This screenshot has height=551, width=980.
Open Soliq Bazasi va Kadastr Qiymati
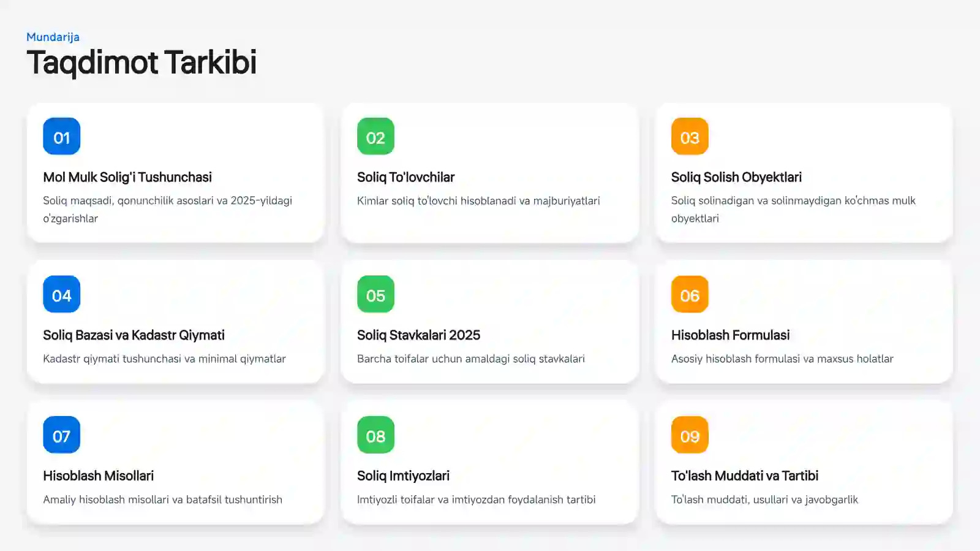point(134,335)
